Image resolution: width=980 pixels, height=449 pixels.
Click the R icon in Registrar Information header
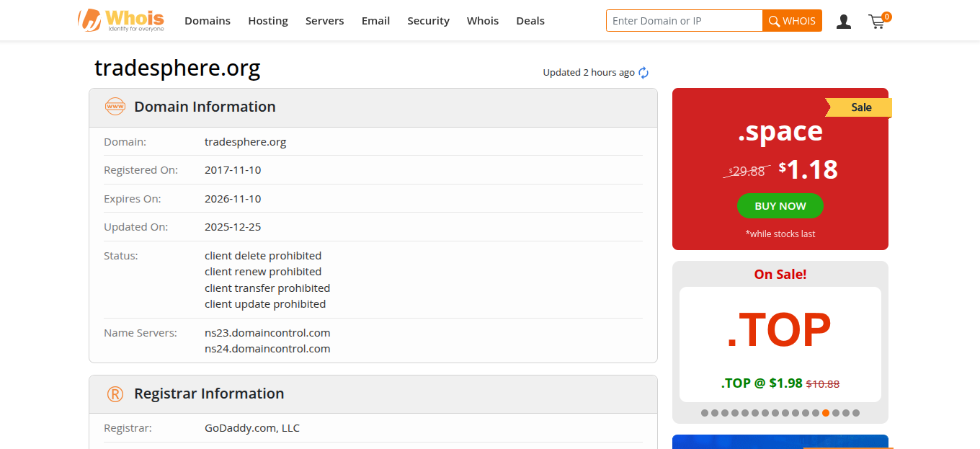point(115,394)
